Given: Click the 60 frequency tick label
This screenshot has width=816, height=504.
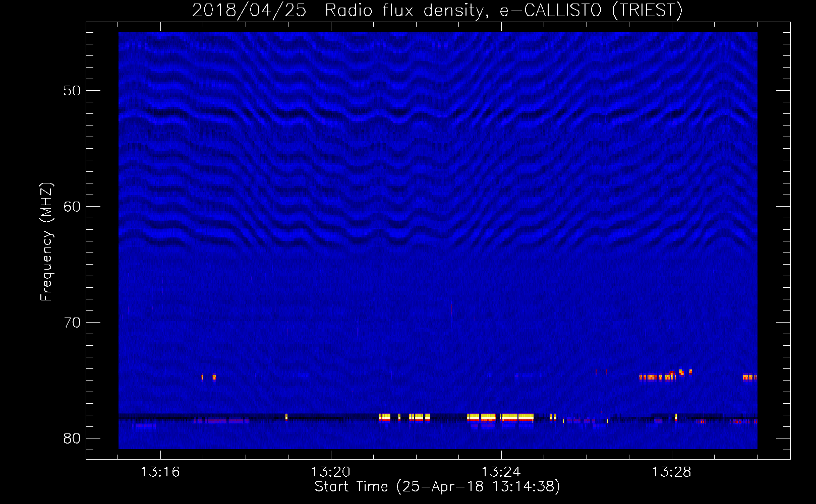Looking at the screenshot, I should [x=73, y=207].
